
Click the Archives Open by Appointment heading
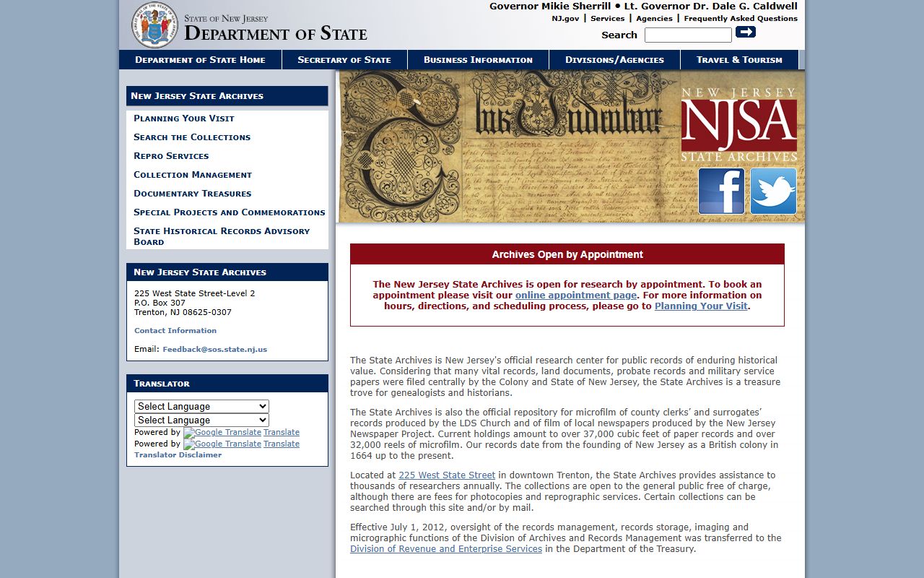pyautogui.click(x=567, y=254)
